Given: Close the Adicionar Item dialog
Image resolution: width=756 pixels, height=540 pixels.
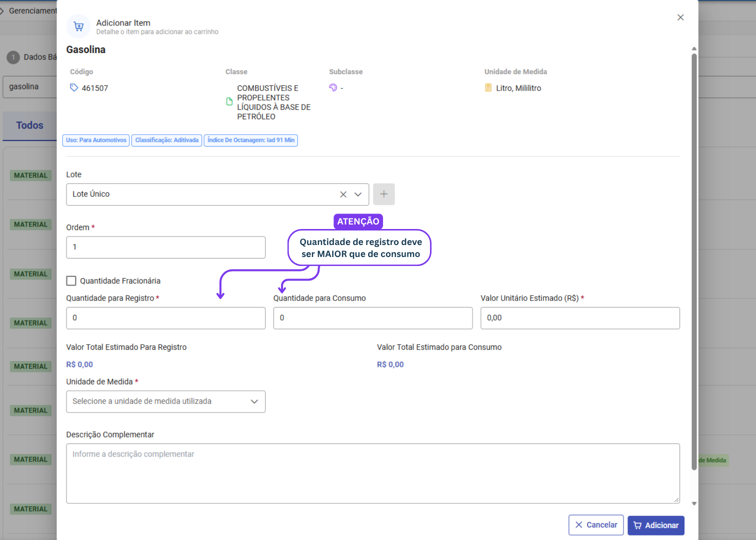Looking at the screenshot, I should click(680, 17).
